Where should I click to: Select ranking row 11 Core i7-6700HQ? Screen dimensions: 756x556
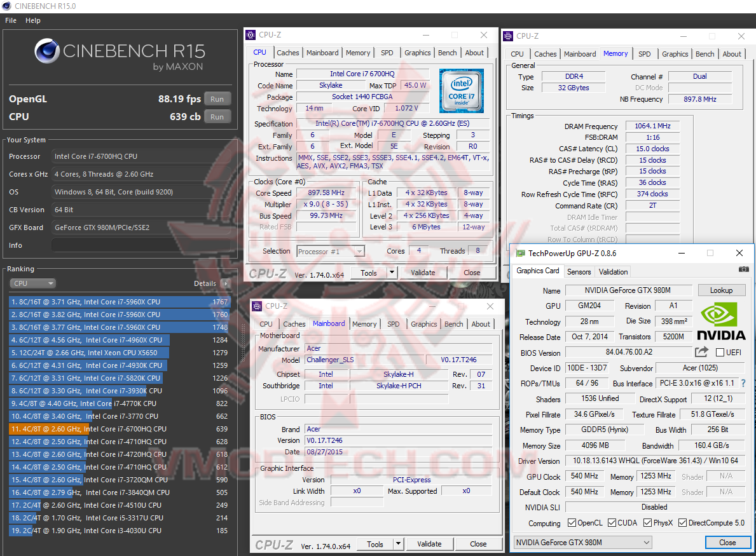(x=119, y=429)
